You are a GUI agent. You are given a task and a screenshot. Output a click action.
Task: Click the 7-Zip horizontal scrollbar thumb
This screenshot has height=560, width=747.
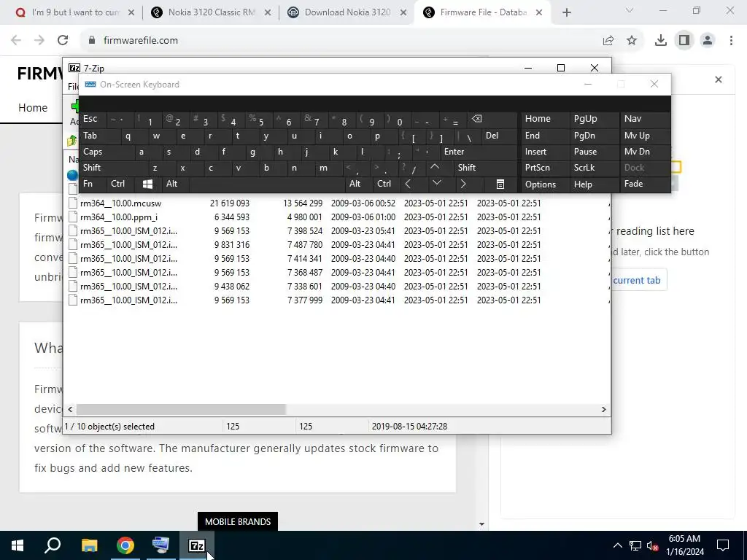tap(181, 409)
